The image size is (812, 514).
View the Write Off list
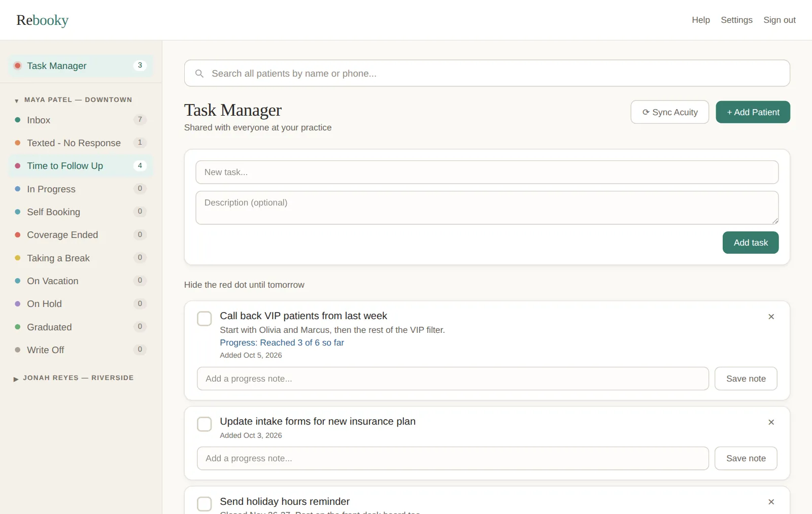click(x=80, y=350)
